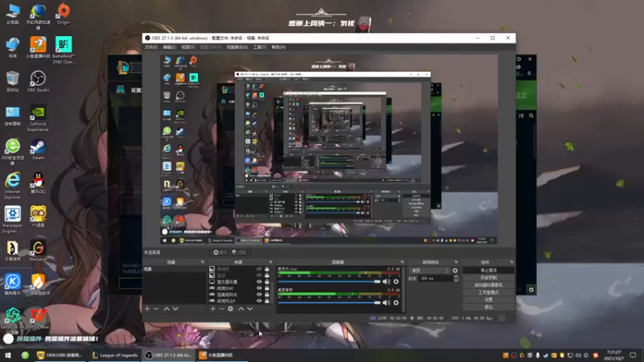Screen dimensions: 644x362
Task: Mute the first audio mixer track
Action: [386, 282]
